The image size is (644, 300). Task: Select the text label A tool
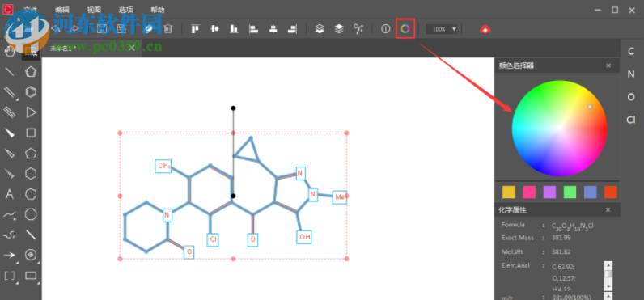[10, 194]
